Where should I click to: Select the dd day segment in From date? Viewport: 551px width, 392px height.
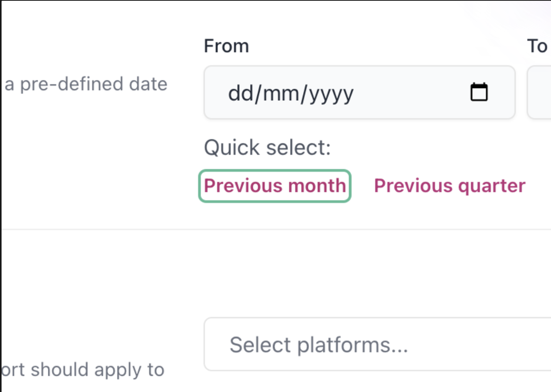(x=241, y=93)
